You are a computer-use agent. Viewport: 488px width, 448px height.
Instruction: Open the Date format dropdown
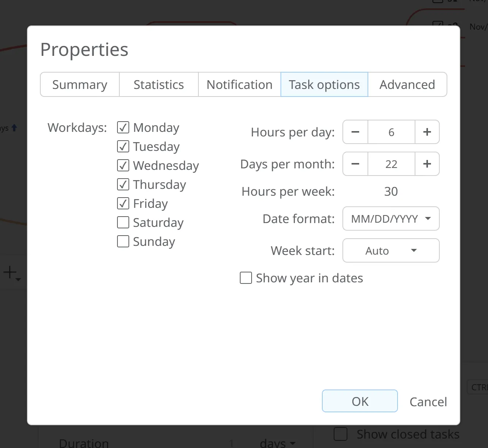point(391,219)
